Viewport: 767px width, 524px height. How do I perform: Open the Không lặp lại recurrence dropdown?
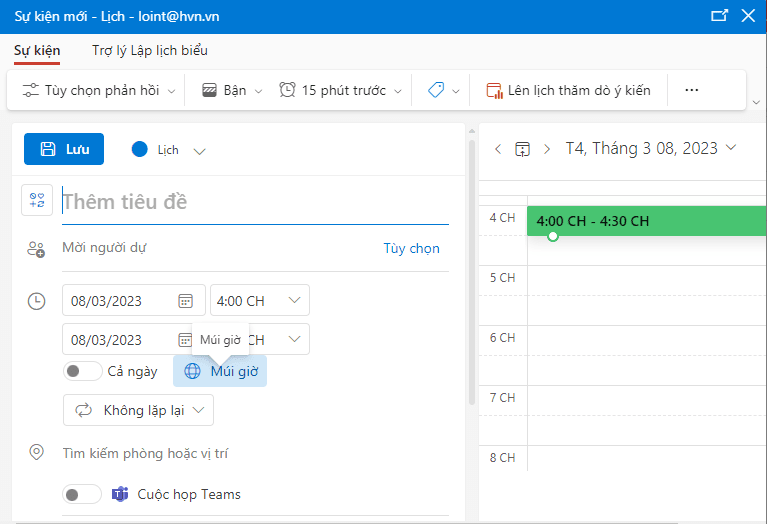click(138, 410)
